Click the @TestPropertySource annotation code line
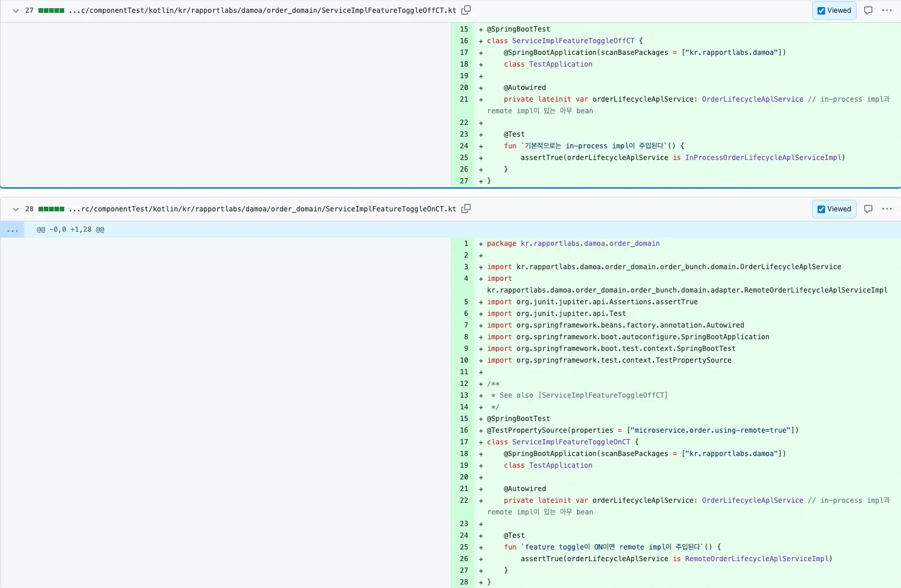The height and width of the screenshot is (588, 901). pyautogui.click(x=642, y=430)
